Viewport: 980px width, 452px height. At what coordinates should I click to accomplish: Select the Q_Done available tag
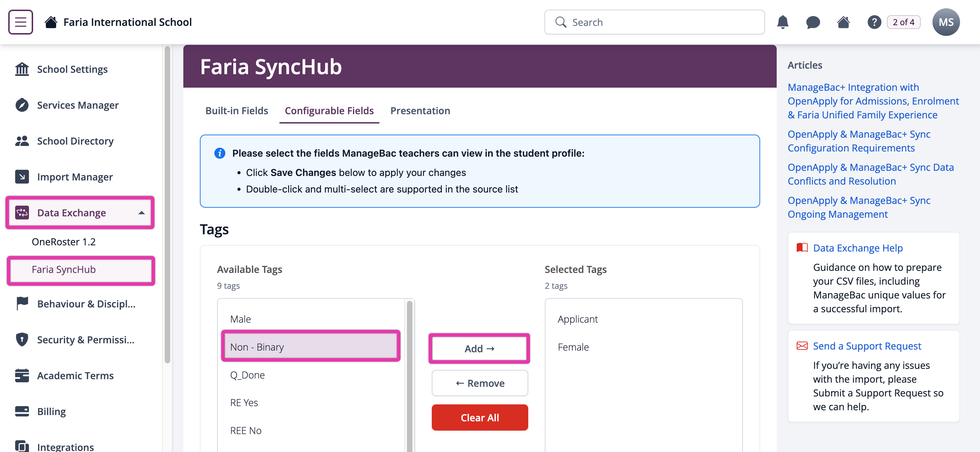tap(247, 375)
